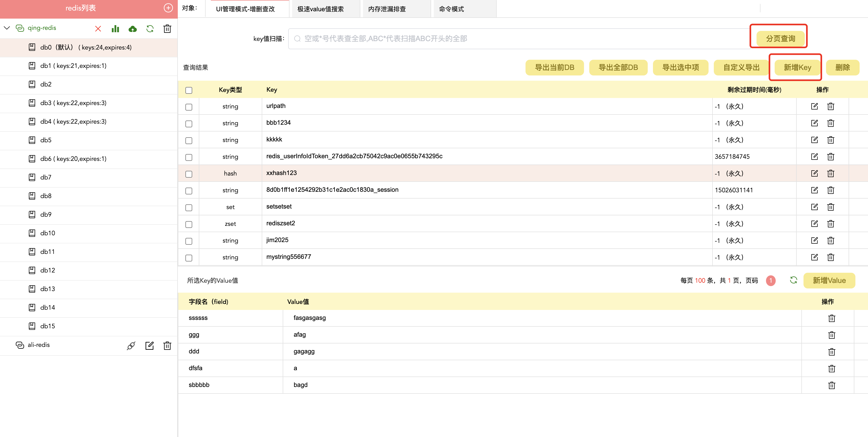Image resolution: width=868 pixels, height=437 pixels.
Task: Edit the urlpath key entry
Action: (x=815, y=106)
